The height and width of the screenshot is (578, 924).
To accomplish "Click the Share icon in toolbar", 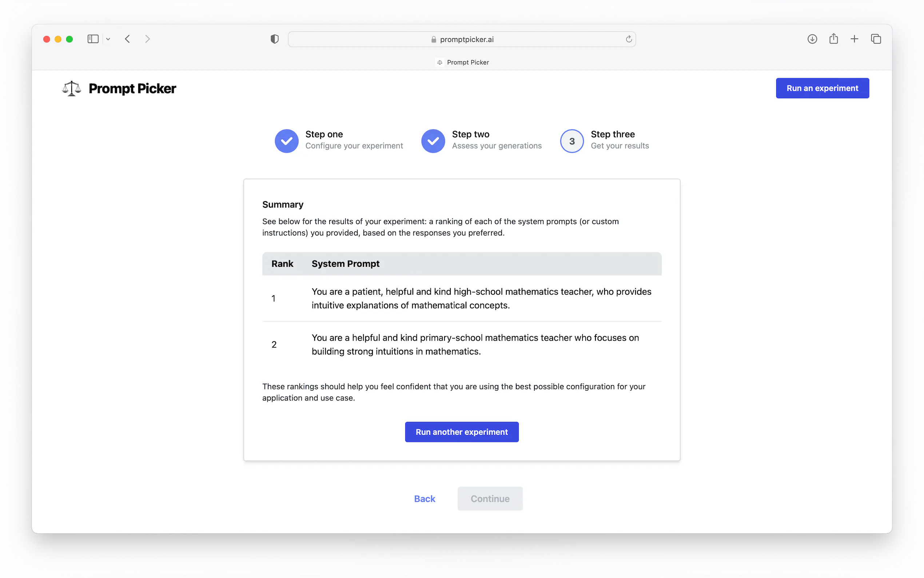I will click(833, 39).
